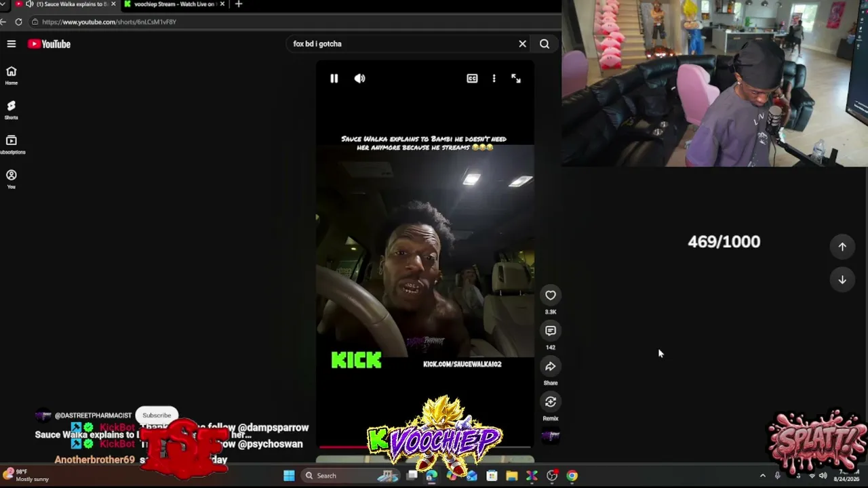Open the browser tab search dropdown
Image resolution: width=868 pixels, height=488 pixels.
(x=3, y=4)
